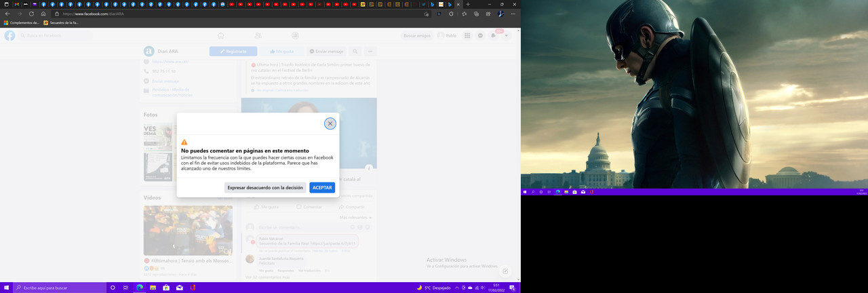Screen dimensions: 868x293
Task: Click the 'Escribe aquí para buscar' taskbar search
Action: coord(60,288)
